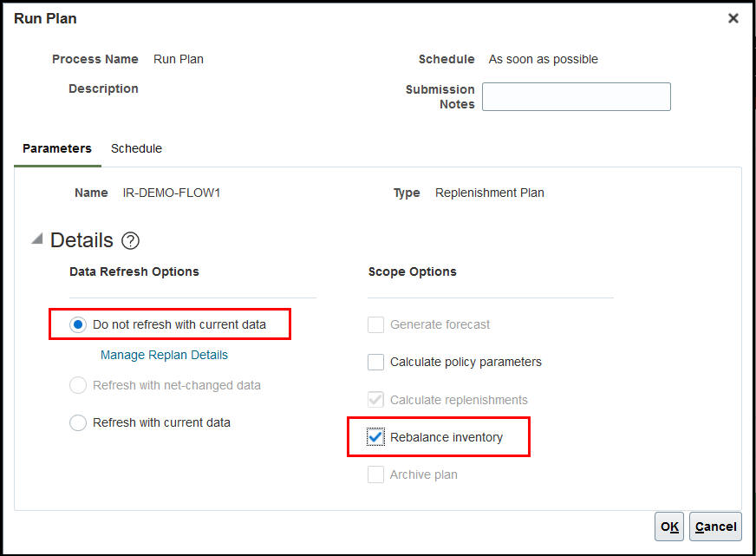Toggle Calculate replenishments checkbox
Image resolution: width=756 pixels, height=556 pixels.
pyautogui.click(x=375, y=400)
